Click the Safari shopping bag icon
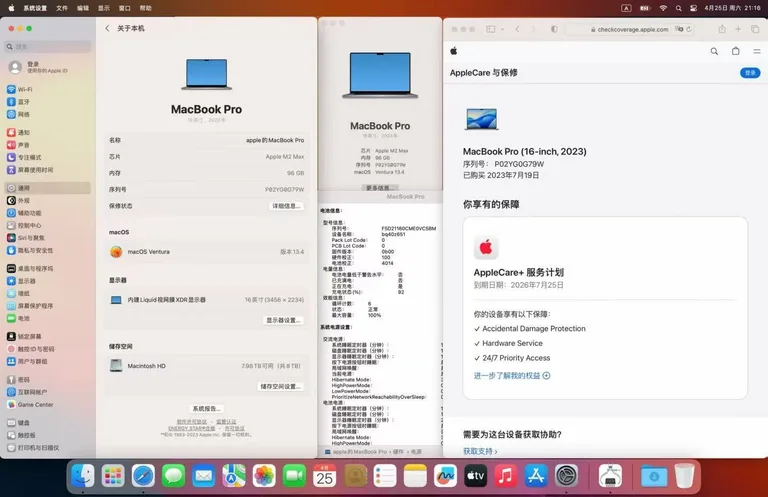Image resolution: width=768 pixels, height=497 pixels. pos(736,51)
